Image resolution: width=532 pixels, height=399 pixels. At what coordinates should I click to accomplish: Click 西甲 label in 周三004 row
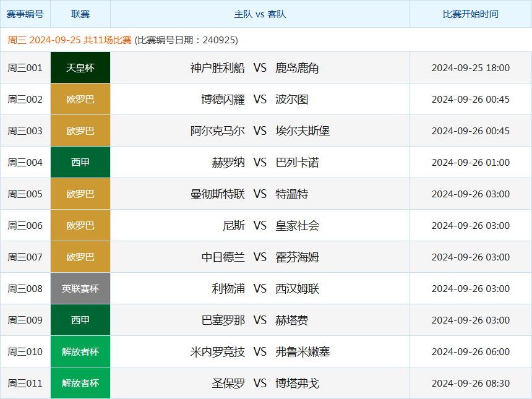point(80,162)
